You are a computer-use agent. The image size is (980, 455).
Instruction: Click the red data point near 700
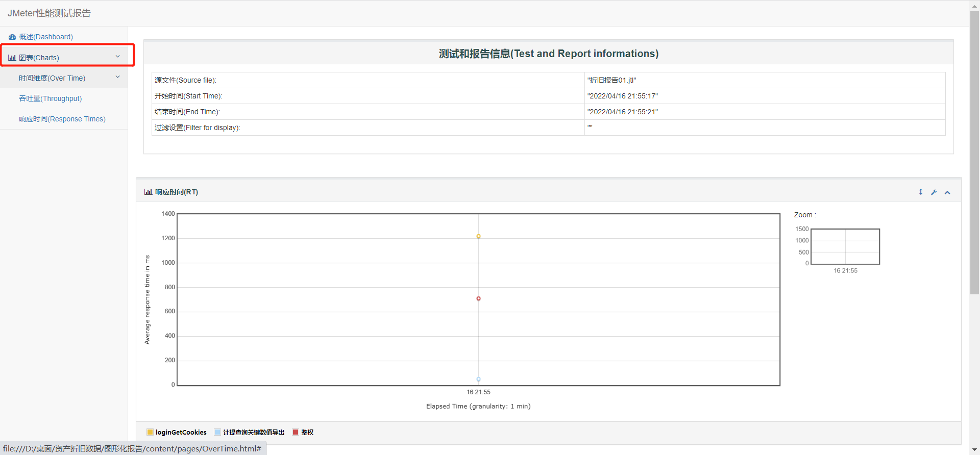(x=478, y=298)
